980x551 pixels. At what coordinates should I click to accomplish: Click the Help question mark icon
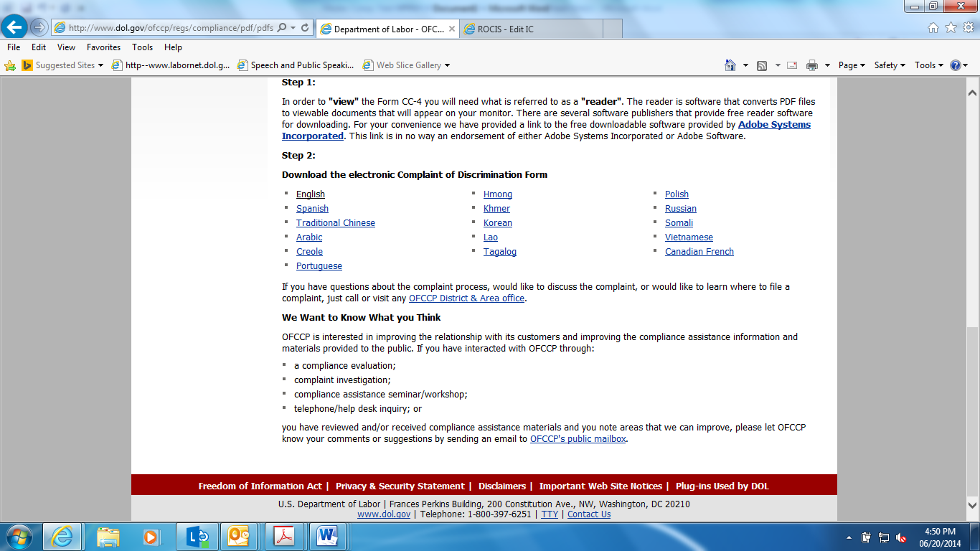956,65
